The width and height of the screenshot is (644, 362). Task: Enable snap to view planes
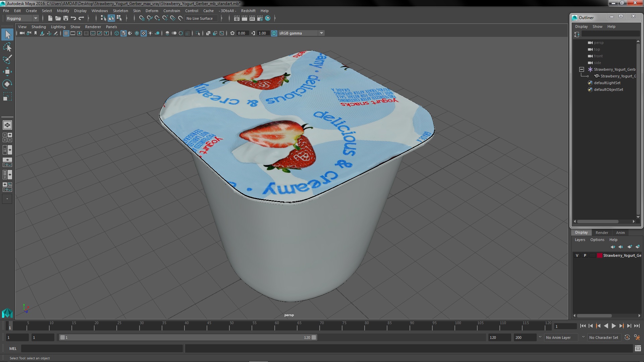coord(173,18)
